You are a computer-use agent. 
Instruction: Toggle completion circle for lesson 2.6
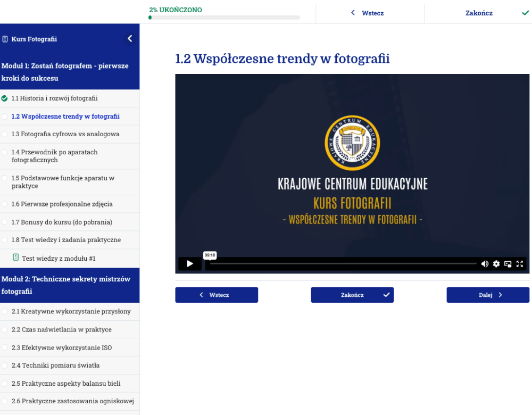tap(4, 401)
